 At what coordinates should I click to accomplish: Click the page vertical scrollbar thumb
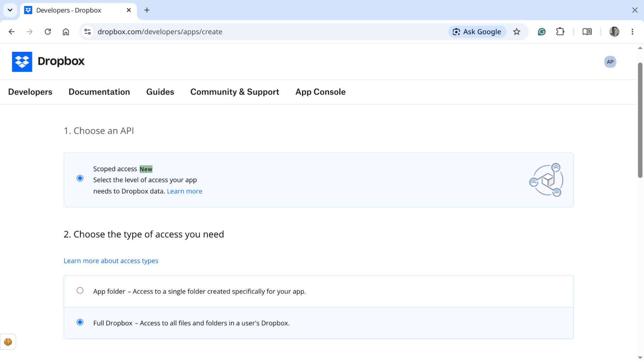(640, 120)
